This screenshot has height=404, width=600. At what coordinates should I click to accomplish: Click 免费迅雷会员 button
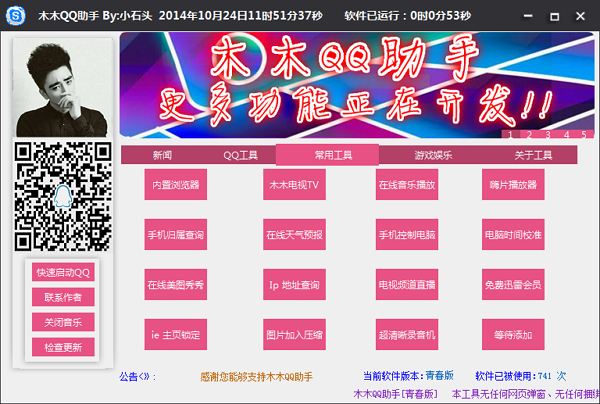(x=513, y=284)
